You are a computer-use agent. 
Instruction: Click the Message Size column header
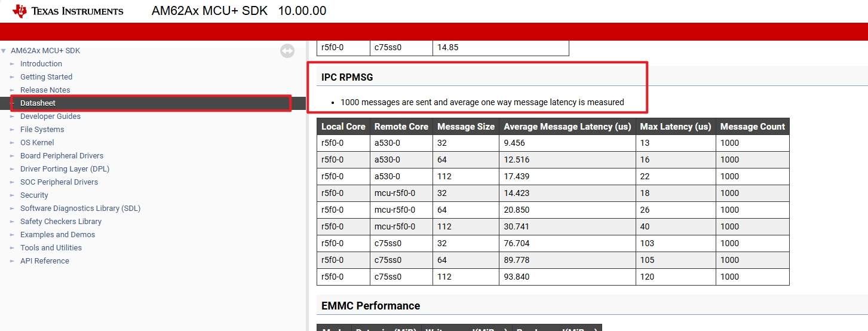(x=466, y=127)
